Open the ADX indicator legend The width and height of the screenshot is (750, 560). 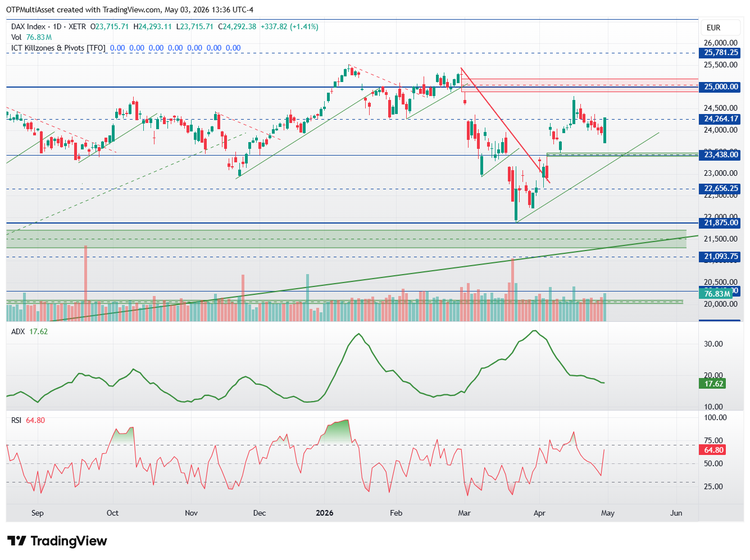[x=29, y=331]
